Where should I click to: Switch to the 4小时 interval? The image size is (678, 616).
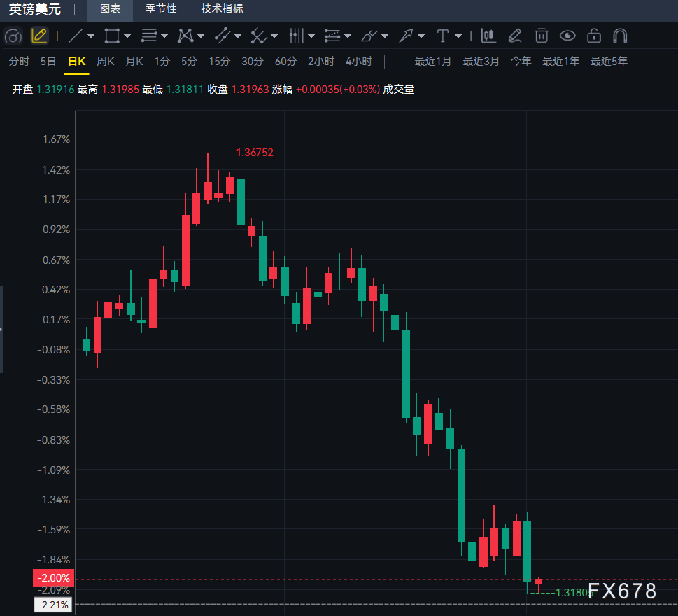click(358, 62)
